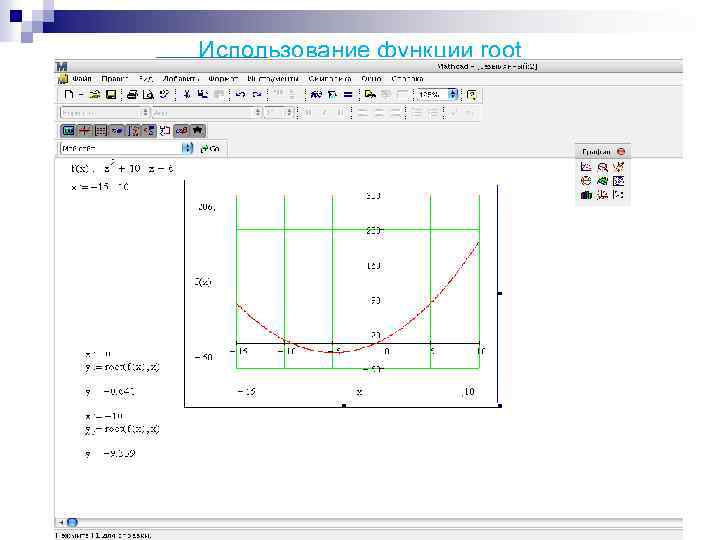Image resolution: width=720 pixels, height=540 pixels.
Task: Open the Справка menu
Action: click(x=407, y=79)
